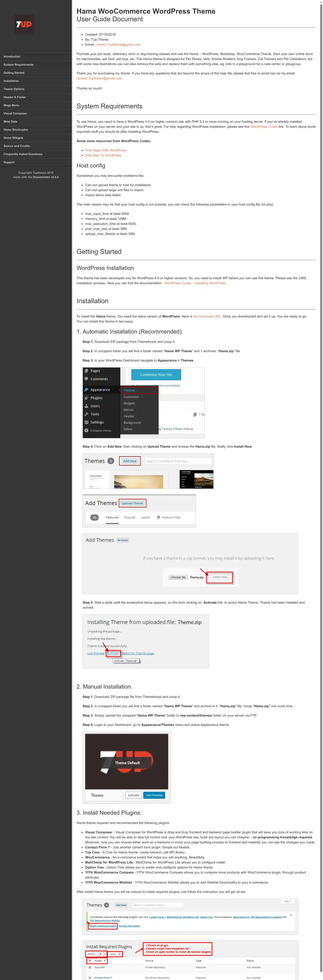This screenshot has width=323, height=980.
Task: Click the "1. Automatic Installation (Recommended)" heading
Action: point(129,332)
